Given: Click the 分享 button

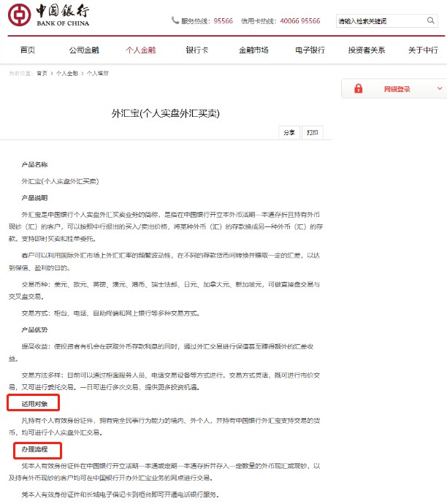Looking at the screenshot, I should pyautogui.click(x=289, y=132).
